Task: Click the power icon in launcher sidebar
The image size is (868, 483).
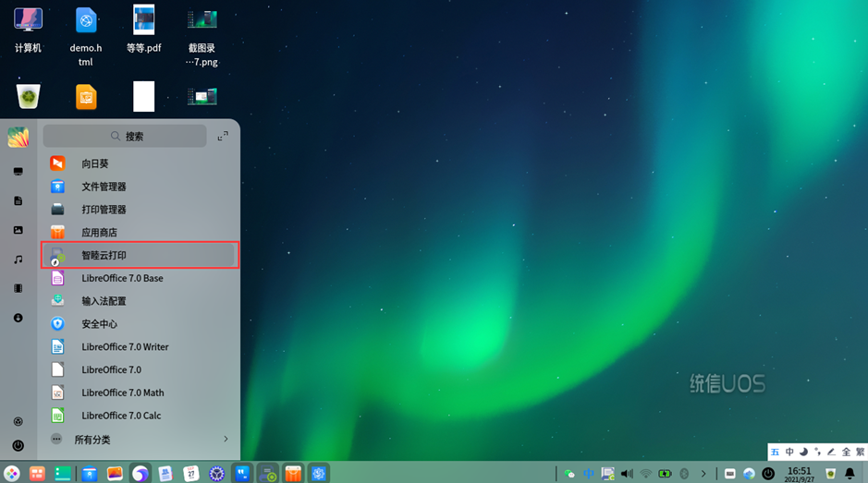Action: [18, 445]
